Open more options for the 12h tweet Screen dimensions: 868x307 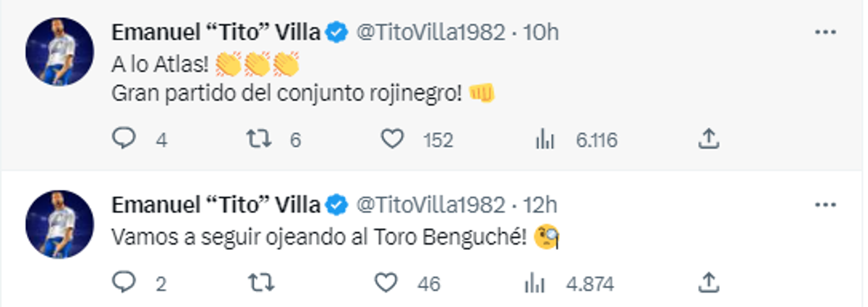(825, 206)
